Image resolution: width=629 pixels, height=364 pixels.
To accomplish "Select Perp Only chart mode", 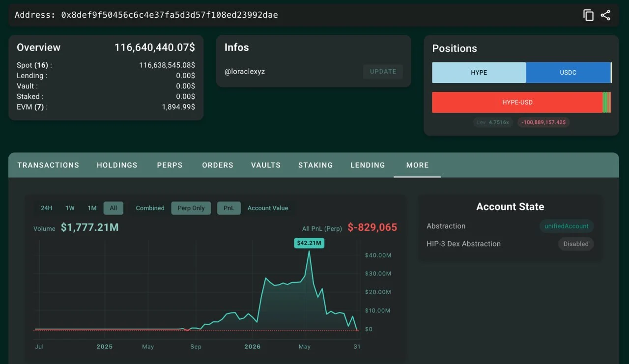I will [191, 208].
